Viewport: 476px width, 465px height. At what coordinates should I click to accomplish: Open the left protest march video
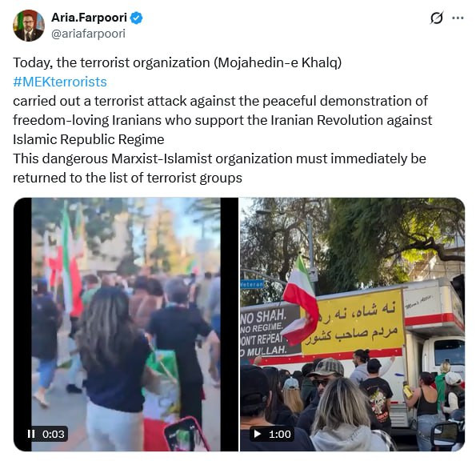126,324
